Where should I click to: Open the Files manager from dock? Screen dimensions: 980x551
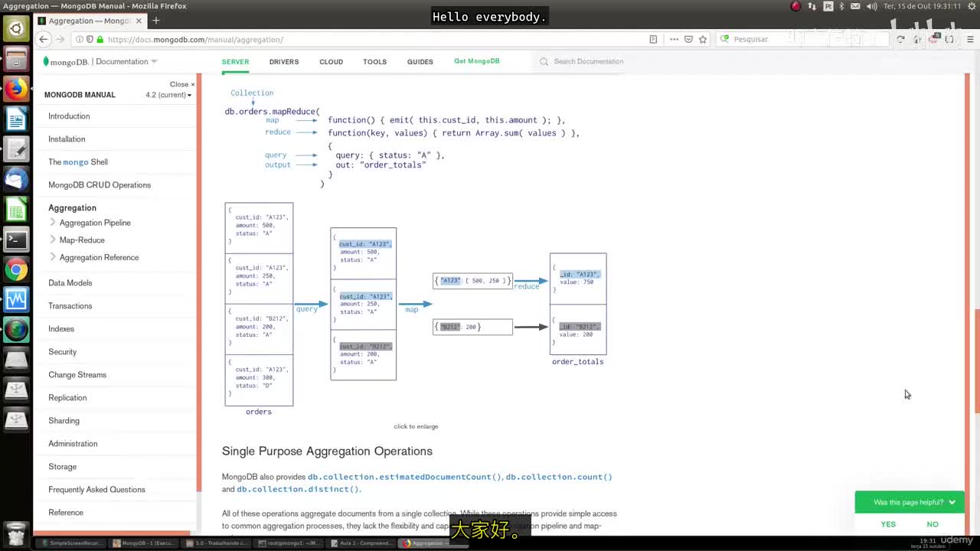16,59
